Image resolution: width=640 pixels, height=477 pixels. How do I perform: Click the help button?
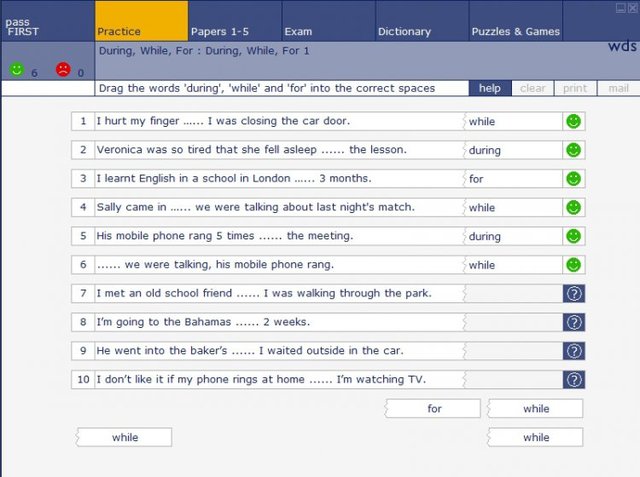point(490,88)
